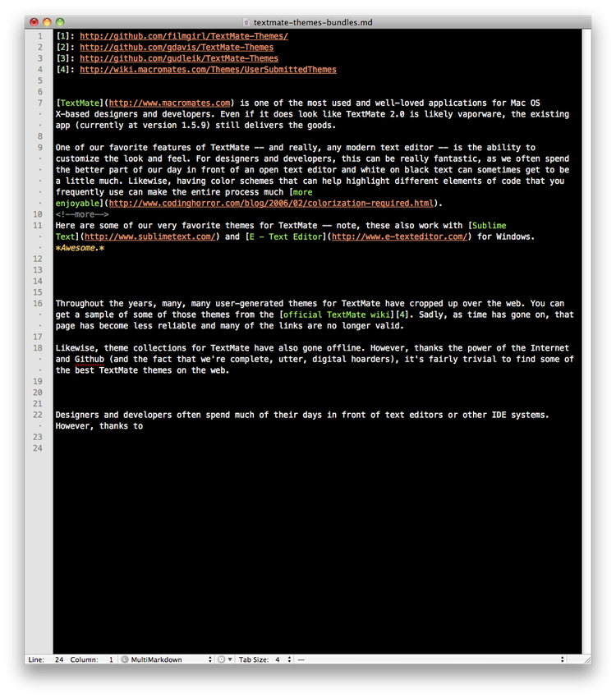The width and height of the screenshot is (616, 698).
Task: Click the green 'official TextMate wiki' text
Action: [337, 315]
